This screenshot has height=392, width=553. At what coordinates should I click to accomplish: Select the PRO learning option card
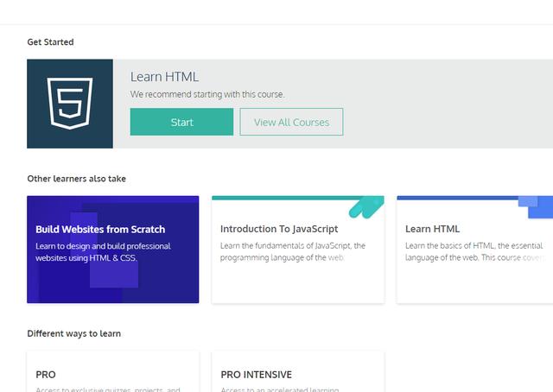pos(113,371)
